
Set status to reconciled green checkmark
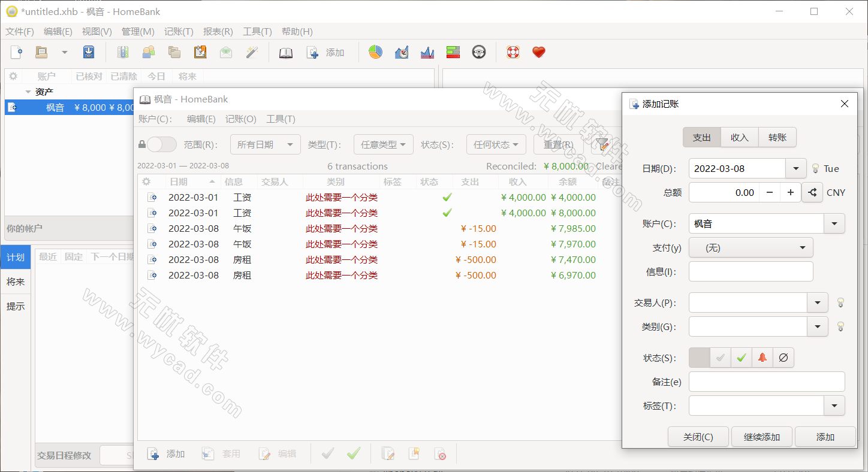tap(741, 357)
